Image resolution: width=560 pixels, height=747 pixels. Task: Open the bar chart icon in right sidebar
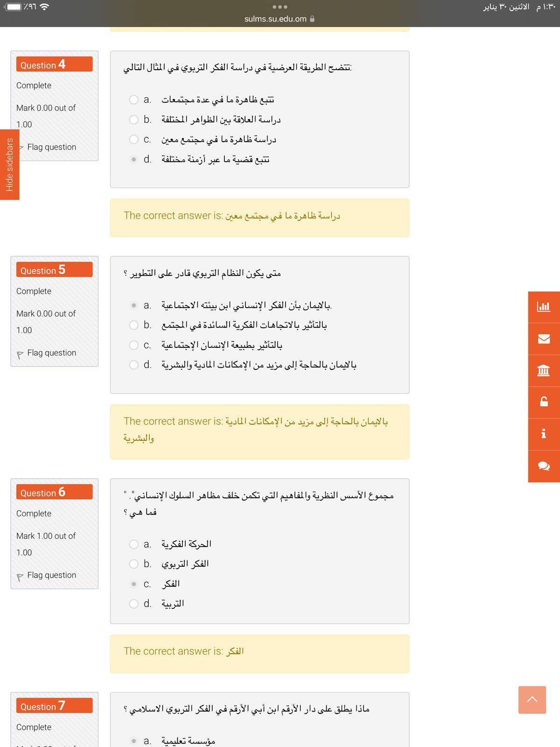(x=544, y=307)
